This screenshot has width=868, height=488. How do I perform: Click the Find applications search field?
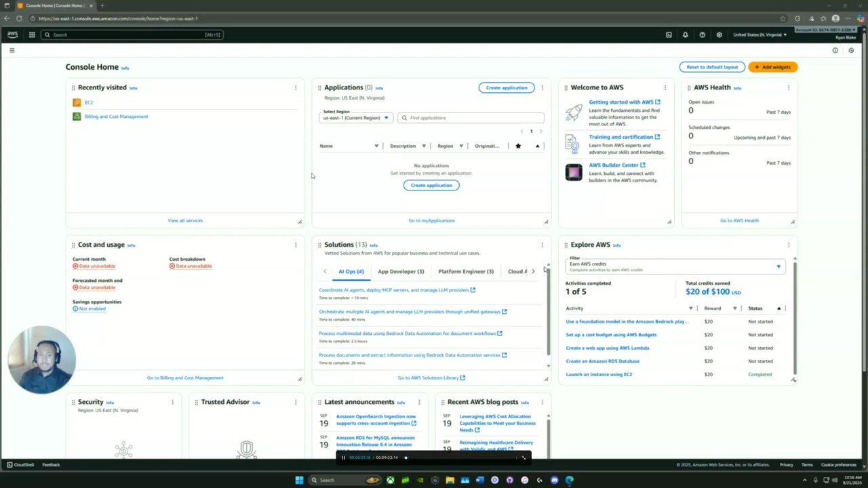[x=471, y=118]
